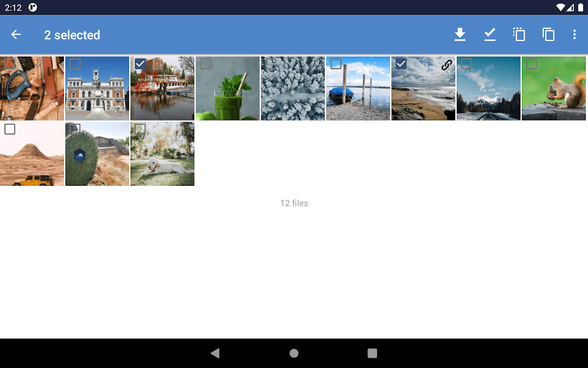This screenshot has width=588, height=368.
Task: Tap the Wi-Fi status icon
Action: pyautogui.click(x=560, y=7)
